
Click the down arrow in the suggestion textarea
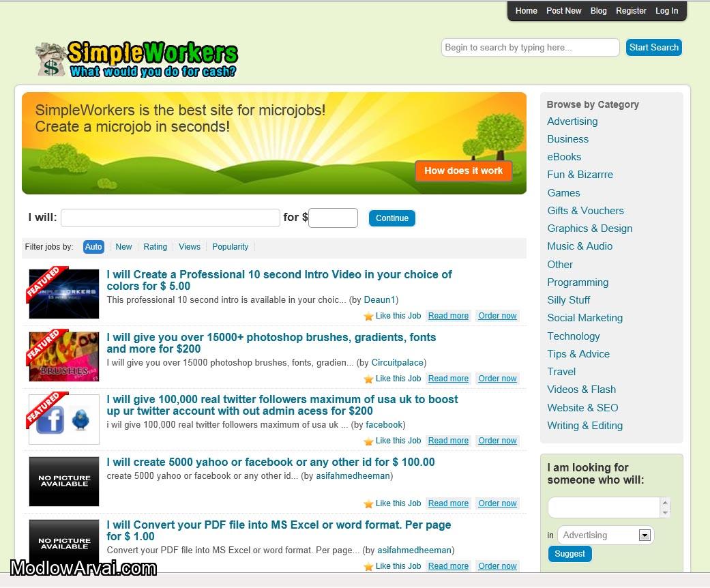coord(665,512)
